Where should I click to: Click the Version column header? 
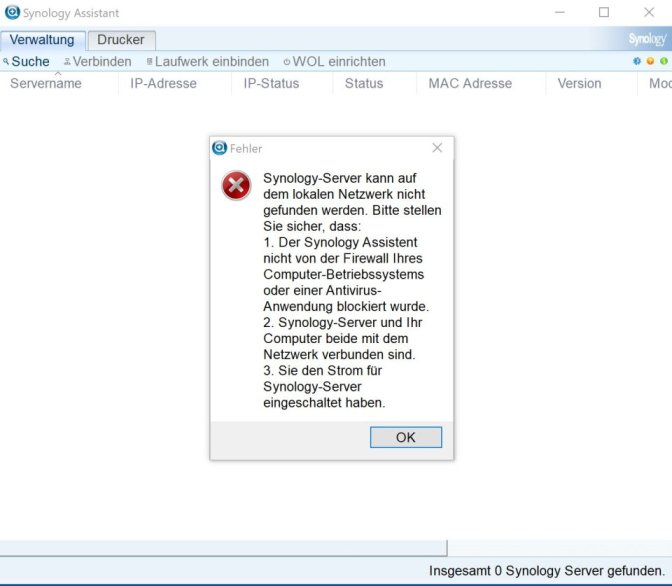tap(579, 83)
